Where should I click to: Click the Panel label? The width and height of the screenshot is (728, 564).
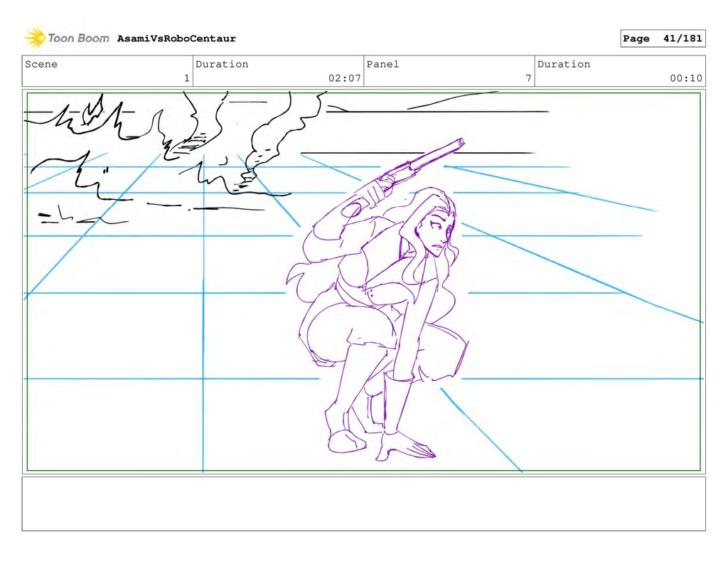click(382, 64)
